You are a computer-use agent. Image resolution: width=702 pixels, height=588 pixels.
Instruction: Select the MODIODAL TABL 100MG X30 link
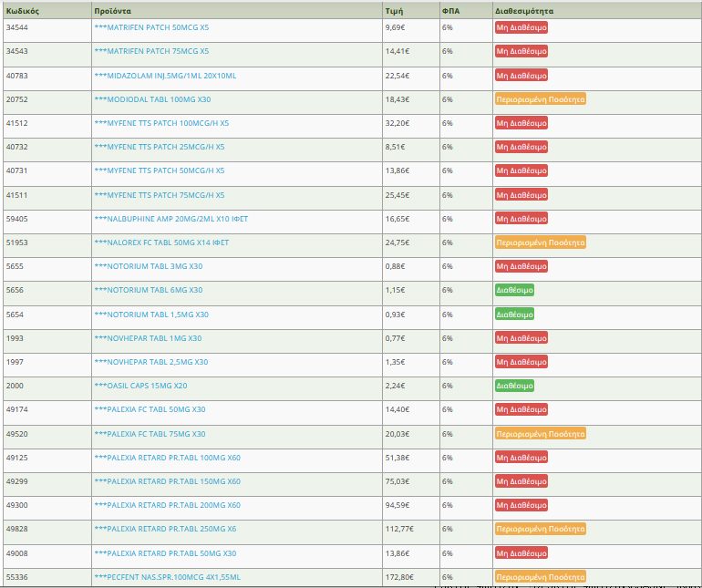(152, 99)
